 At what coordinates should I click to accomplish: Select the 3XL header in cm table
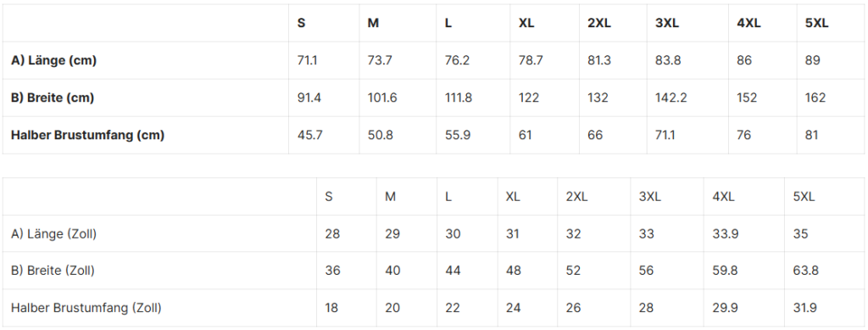pos(667,23)
